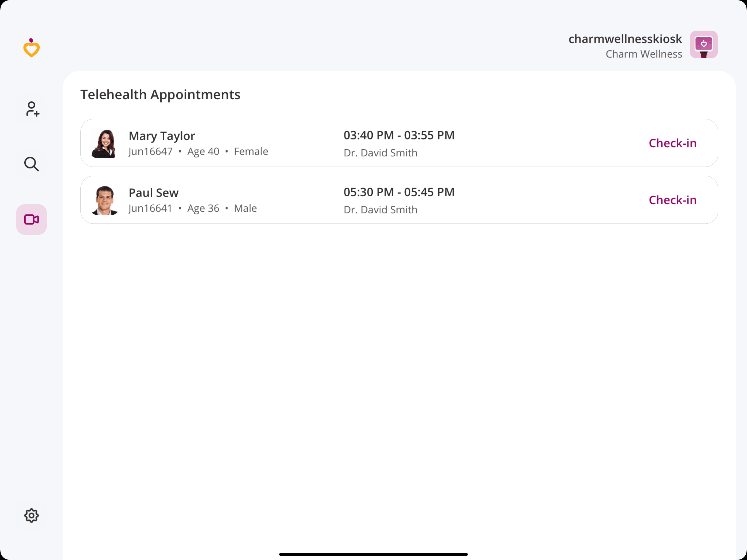Click the kiosk signboard icon beside Charm Wellness
Viewport: 747px width, 560px height.
click(x=704, y=44)
